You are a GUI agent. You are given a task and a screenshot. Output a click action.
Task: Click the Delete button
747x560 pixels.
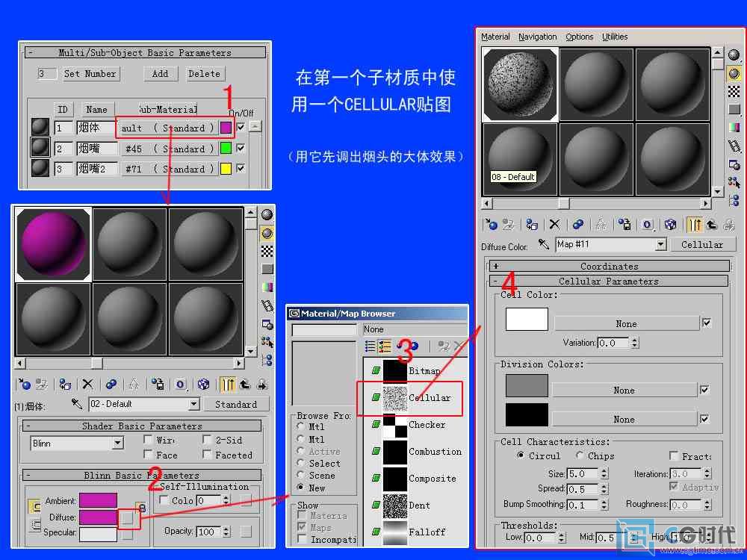(x=205, y=74)
